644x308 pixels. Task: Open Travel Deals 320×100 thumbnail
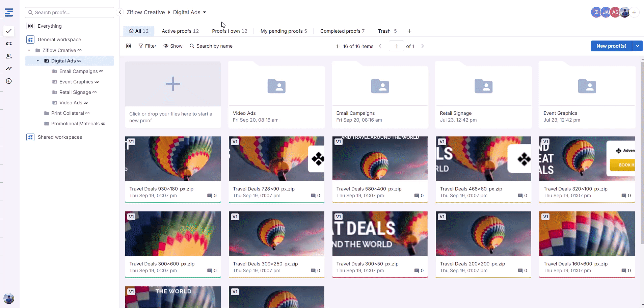pyautogui.click(x=587, y=159)
